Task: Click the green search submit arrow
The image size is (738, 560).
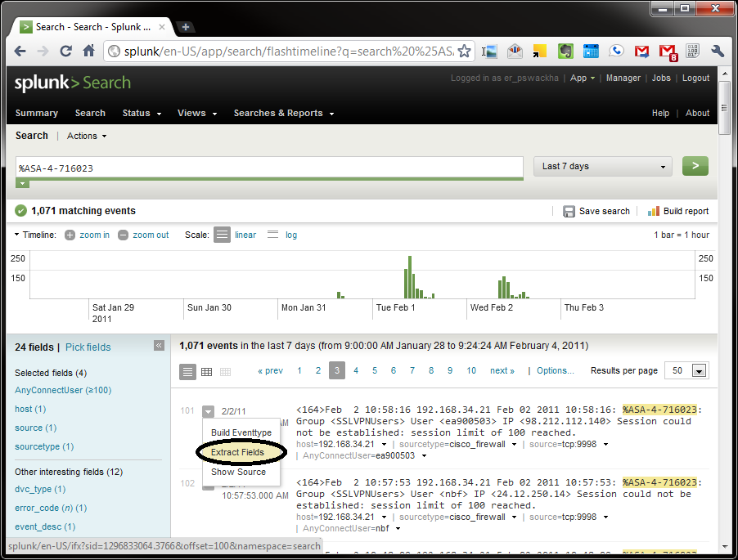Action: [x=695, y=166]
